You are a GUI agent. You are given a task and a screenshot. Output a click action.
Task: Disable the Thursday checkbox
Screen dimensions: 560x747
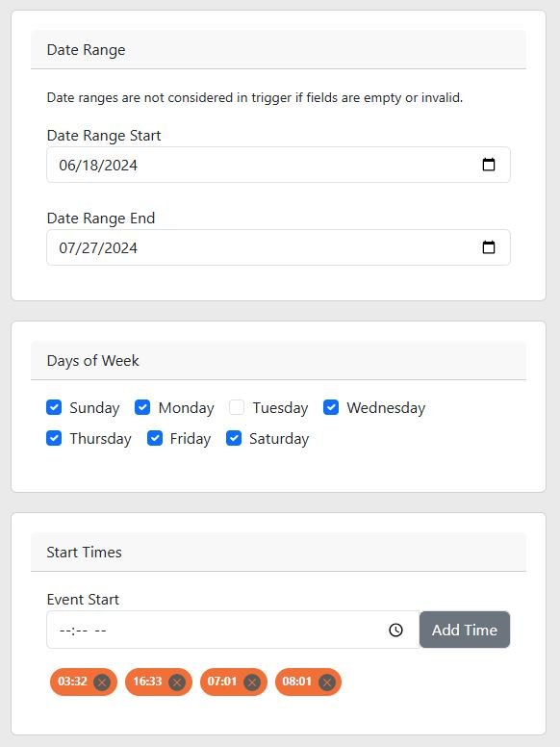[x=54, y=438]
